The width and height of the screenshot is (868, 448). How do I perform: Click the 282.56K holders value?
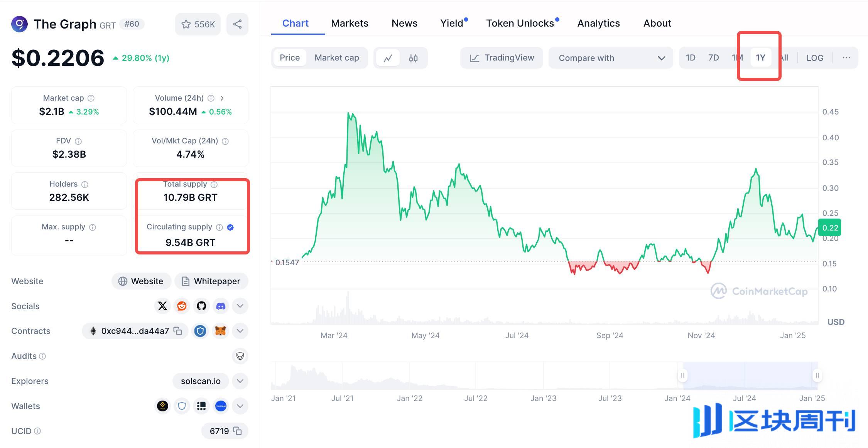69,197
